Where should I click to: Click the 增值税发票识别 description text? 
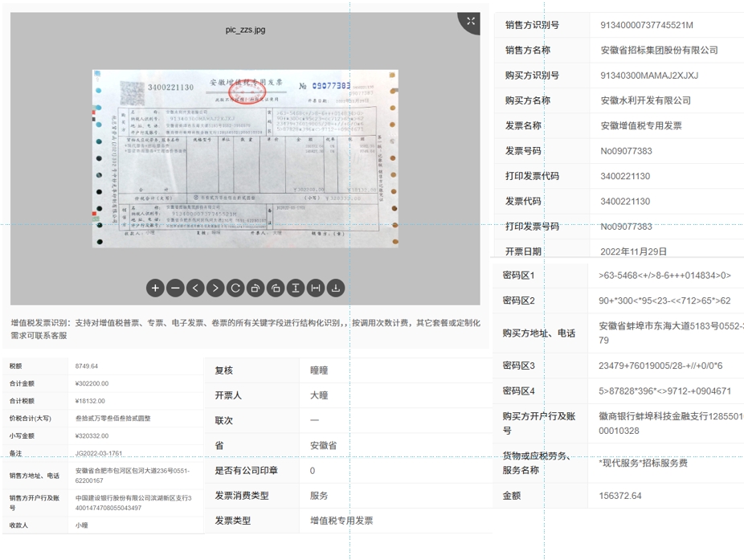246,329
